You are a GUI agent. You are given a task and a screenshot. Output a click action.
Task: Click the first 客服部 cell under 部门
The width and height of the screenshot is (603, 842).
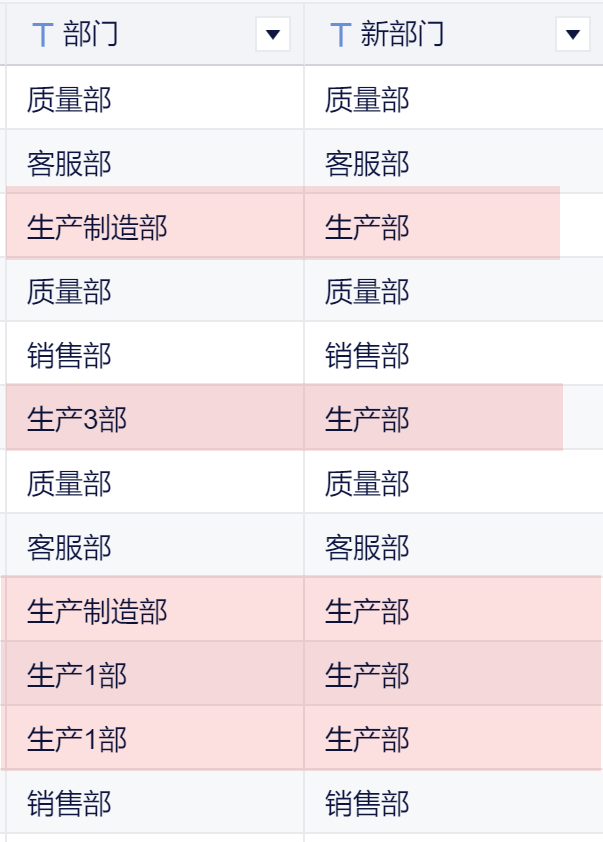[x=69, y=163]
